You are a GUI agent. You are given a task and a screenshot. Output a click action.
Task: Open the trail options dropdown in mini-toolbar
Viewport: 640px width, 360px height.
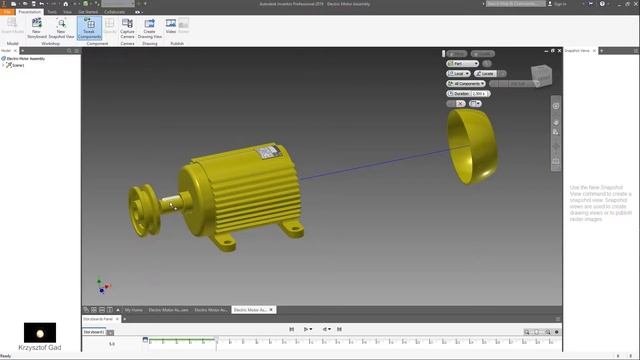475,104
